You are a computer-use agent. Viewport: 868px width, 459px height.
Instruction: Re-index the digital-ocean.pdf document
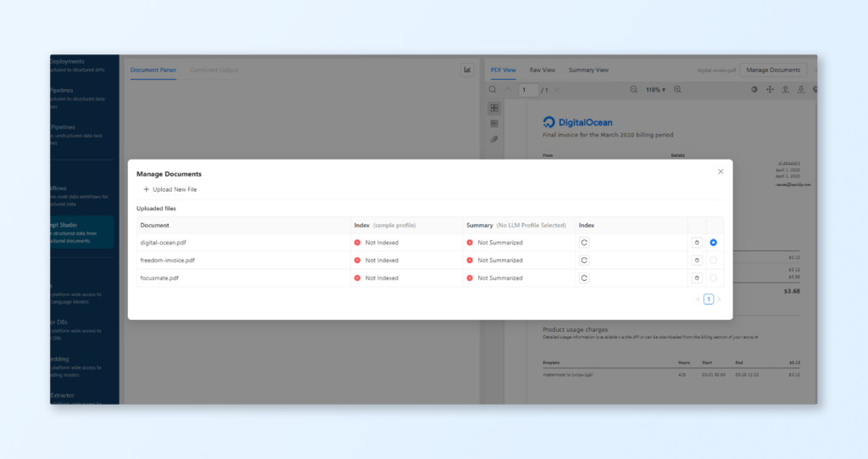tap(584, 243)
